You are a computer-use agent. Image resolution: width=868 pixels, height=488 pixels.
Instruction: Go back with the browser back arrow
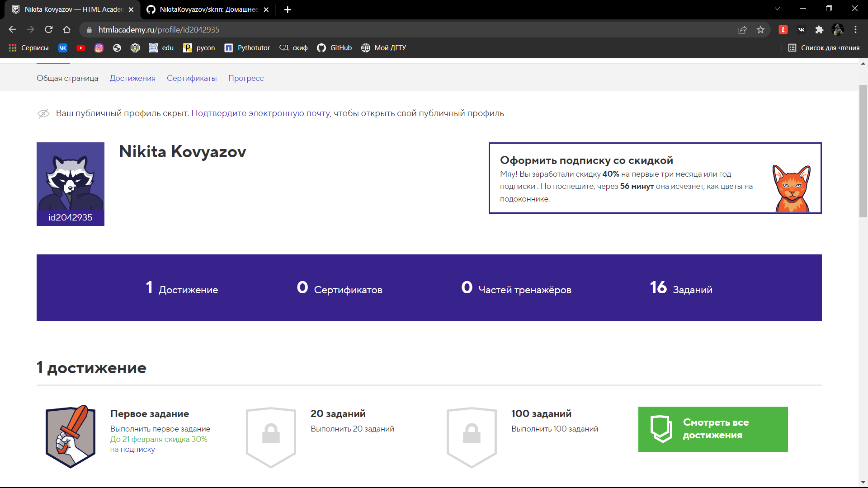[12, 29]
